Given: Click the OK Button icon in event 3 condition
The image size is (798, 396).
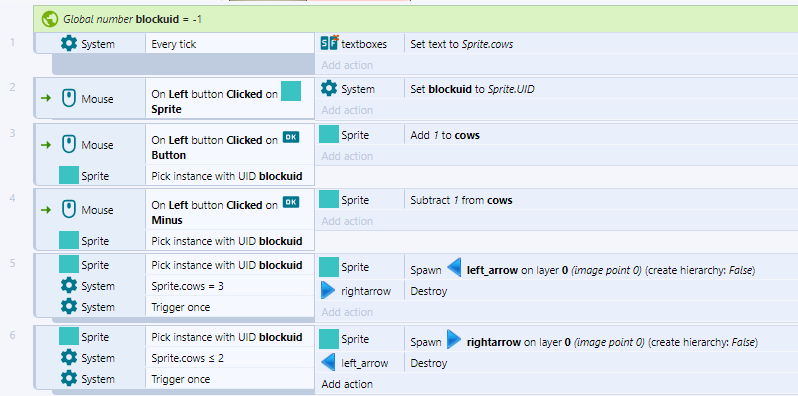Looking at the screenshot, I should [x=291, y=136].
